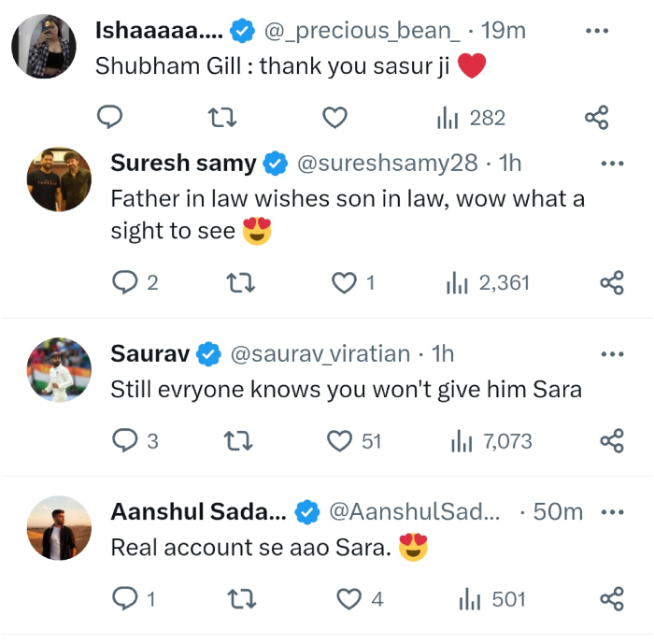Retweet Aanshul Sada's reply
Image resolution: width=654 pixels, height=644 pixels.
[x=241, y=599]
